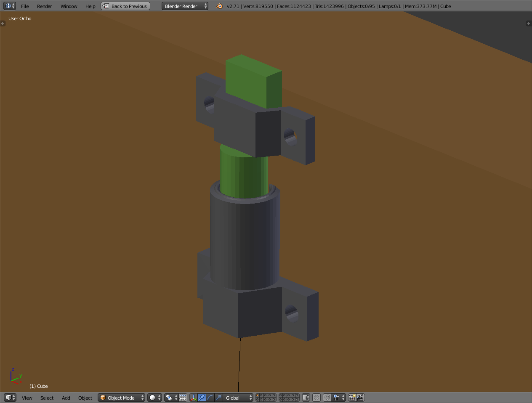The image size is (532, 403).
Task: Toggle first layer in the right layer block
Action: (x=281, y=395)
